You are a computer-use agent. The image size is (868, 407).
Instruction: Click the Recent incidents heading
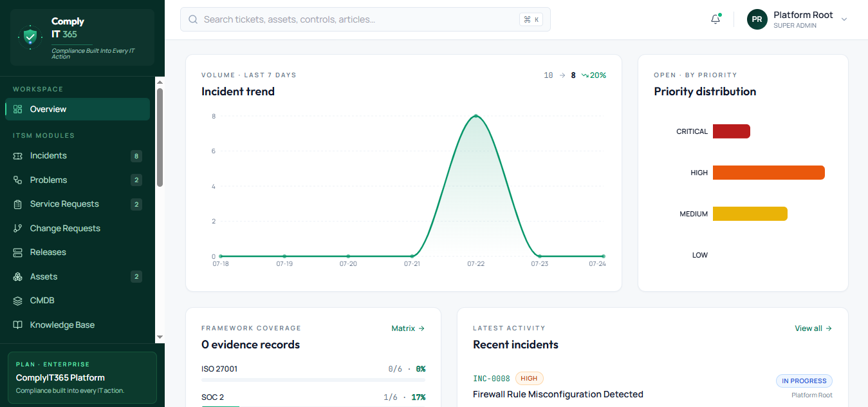click(515, 345)
